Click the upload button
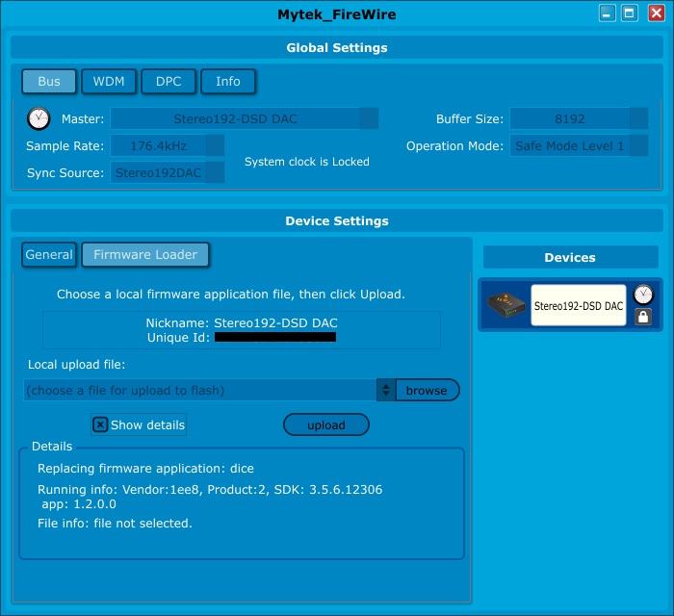 pyautogui.click(x=326, y=424)
